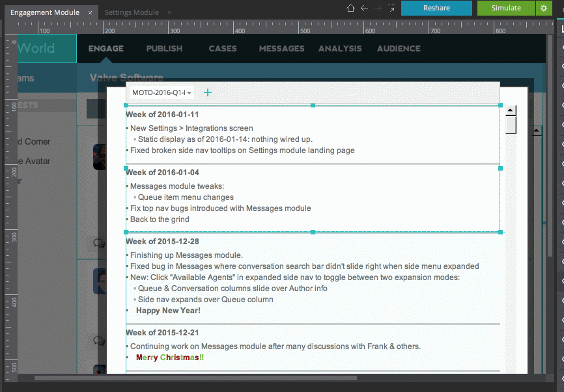
Task: Close the Settings Module tab
Action: pyautogui.click(x=169, y=12)
